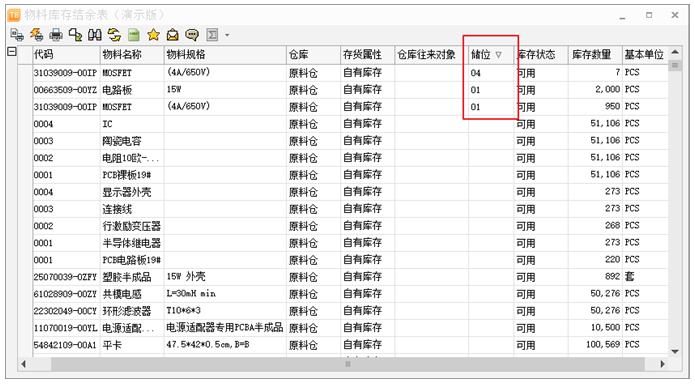Viewport: 695px width, 386px height.
Task: Open search with the binoculars icon
Action: coord(95,35)
